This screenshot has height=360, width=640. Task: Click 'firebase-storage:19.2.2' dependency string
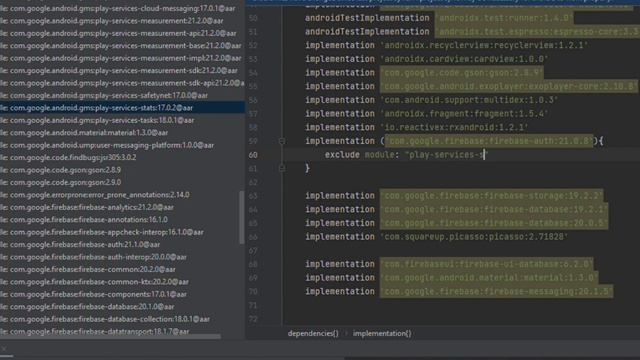coord(491,196)
